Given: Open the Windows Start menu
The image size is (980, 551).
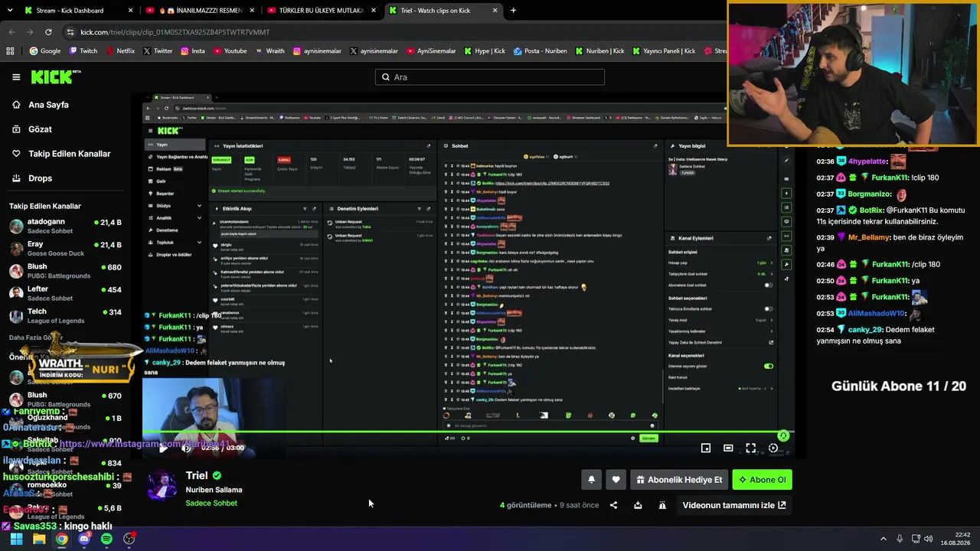Looking at the screenshot, I should pyautogui.click(x=16, y=539).
